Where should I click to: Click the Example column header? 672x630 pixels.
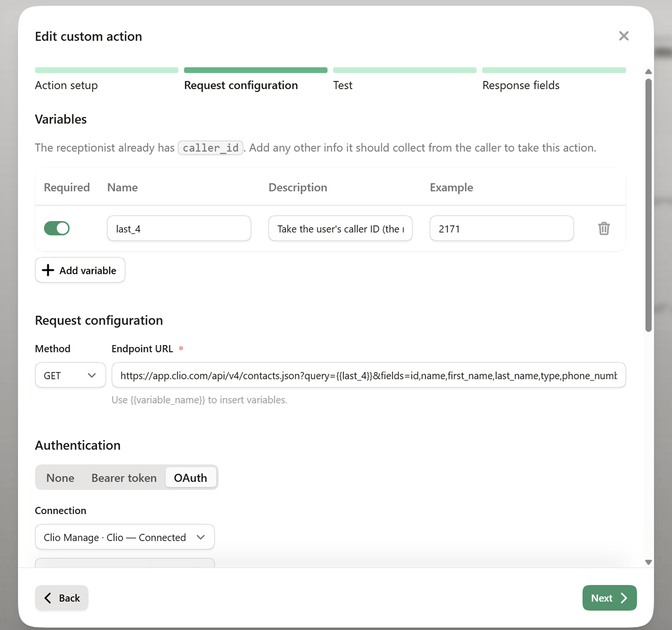tap(451, 187)
